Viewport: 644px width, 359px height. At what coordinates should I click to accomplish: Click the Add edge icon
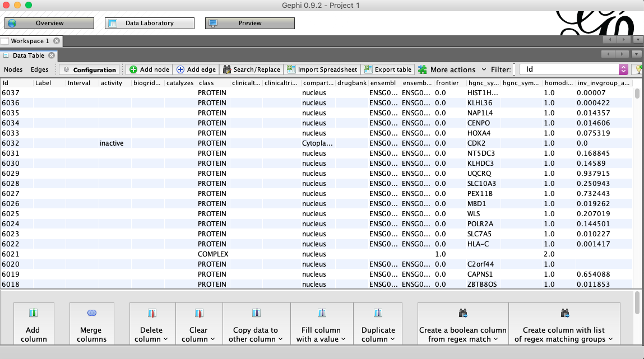[x=196, y=69]
